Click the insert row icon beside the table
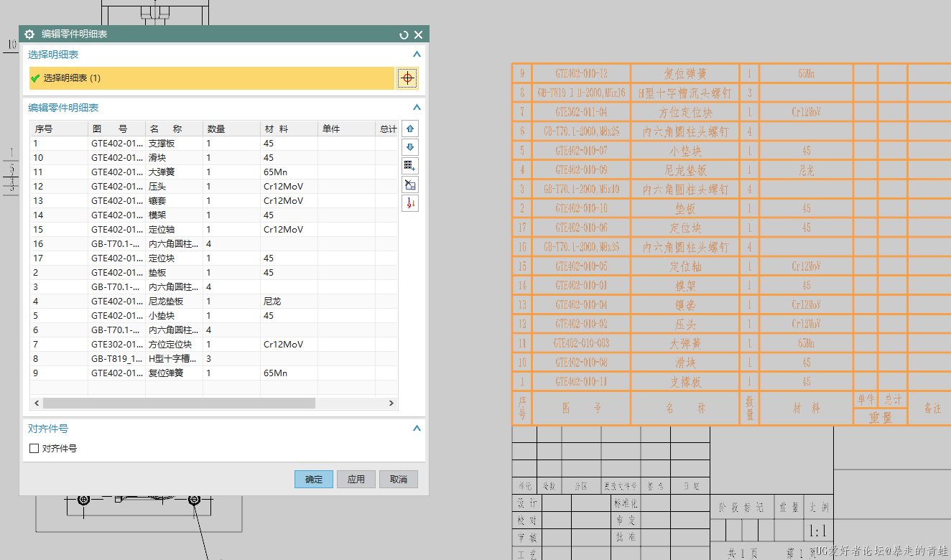This screenshot has height=560, width=951. pyautogui.click(x=410, y=166)
